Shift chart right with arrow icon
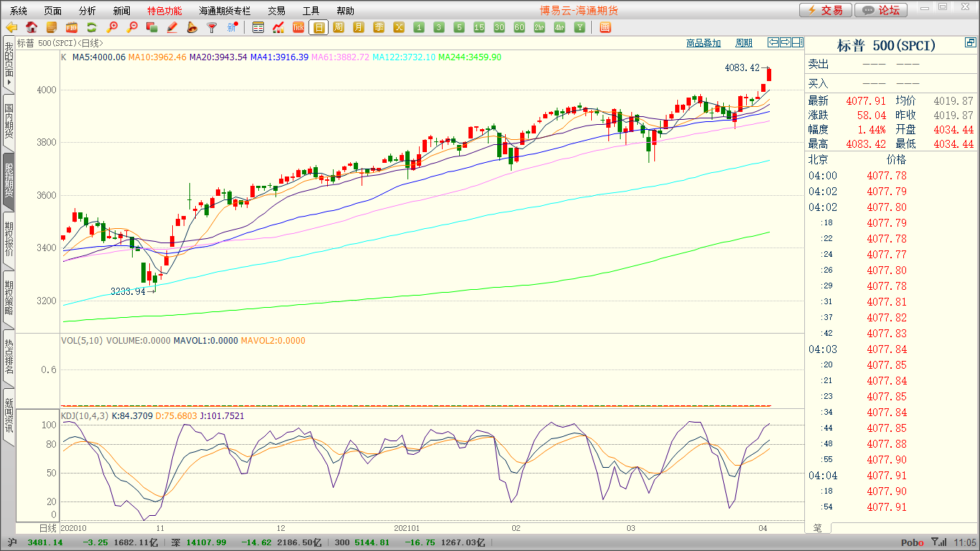Viewport: 980px width, 551px height. (786, 42)
